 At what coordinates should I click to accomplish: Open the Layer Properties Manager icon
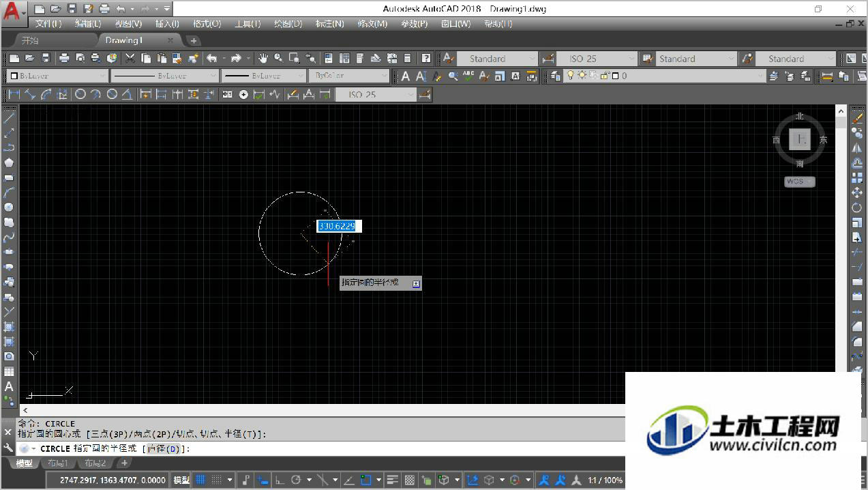tap(555, 76)
